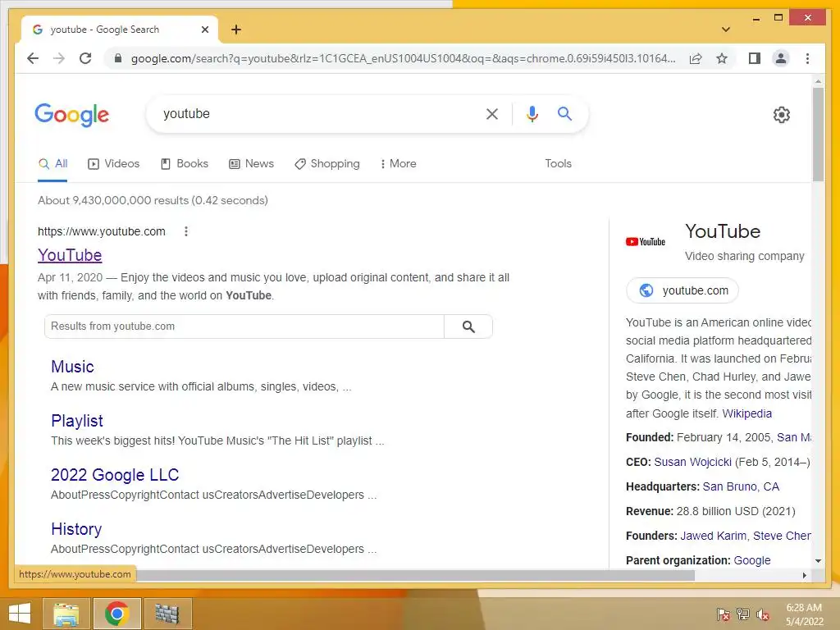Open a new browser tab
The width and height of the screenshot is (840, 630).
[x=236, y=30]
